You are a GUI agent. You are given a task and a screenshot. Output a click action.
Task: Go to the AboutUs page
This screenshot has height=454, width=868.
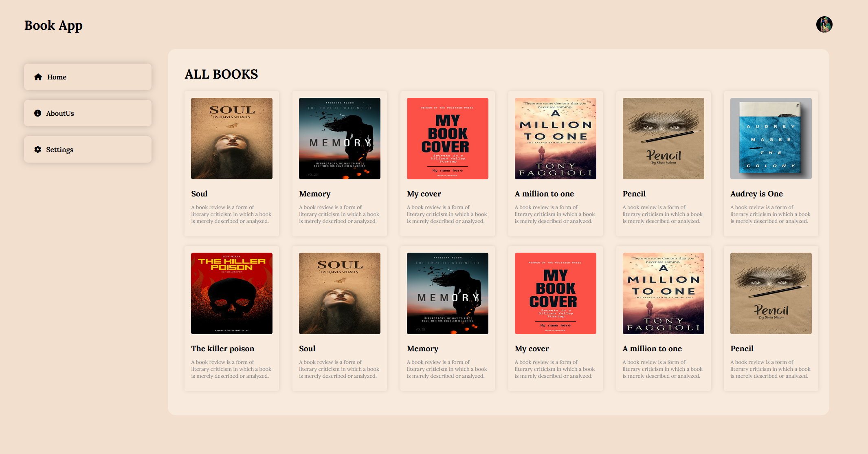pos(88,113)
